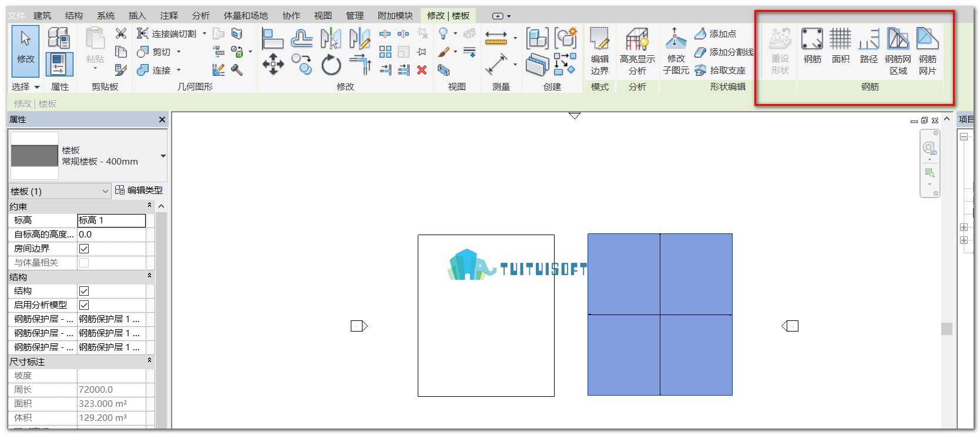Select the blue highlighted floor slab
Screen dimensions: 980x435
click(660, 314)
